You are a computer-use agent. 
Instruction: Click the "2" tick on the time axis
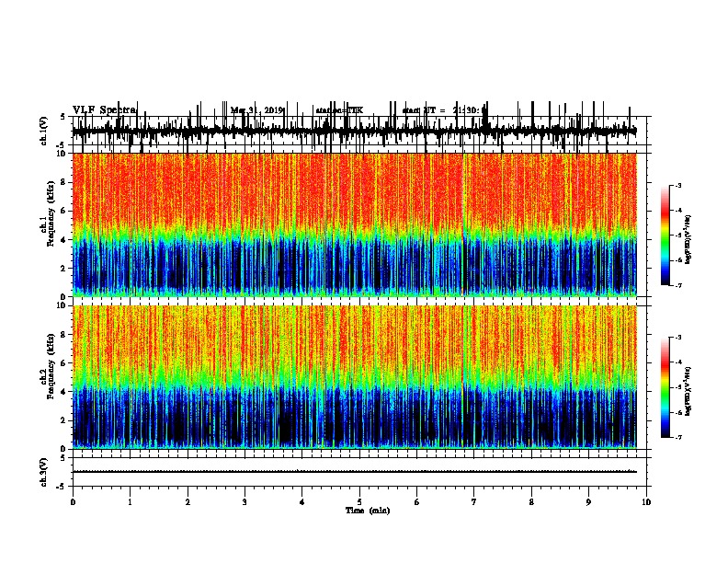(x=188, y=502)
